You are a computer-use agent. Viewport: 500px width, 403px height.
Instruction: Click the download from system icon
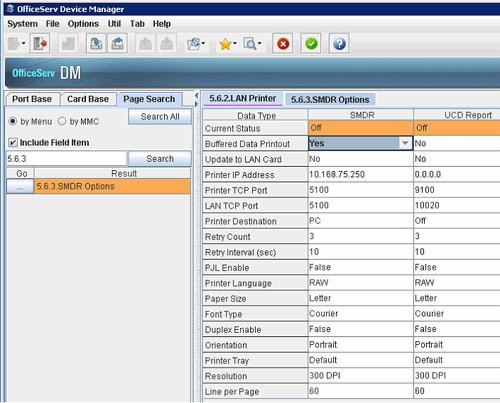[x=96, y=43]
